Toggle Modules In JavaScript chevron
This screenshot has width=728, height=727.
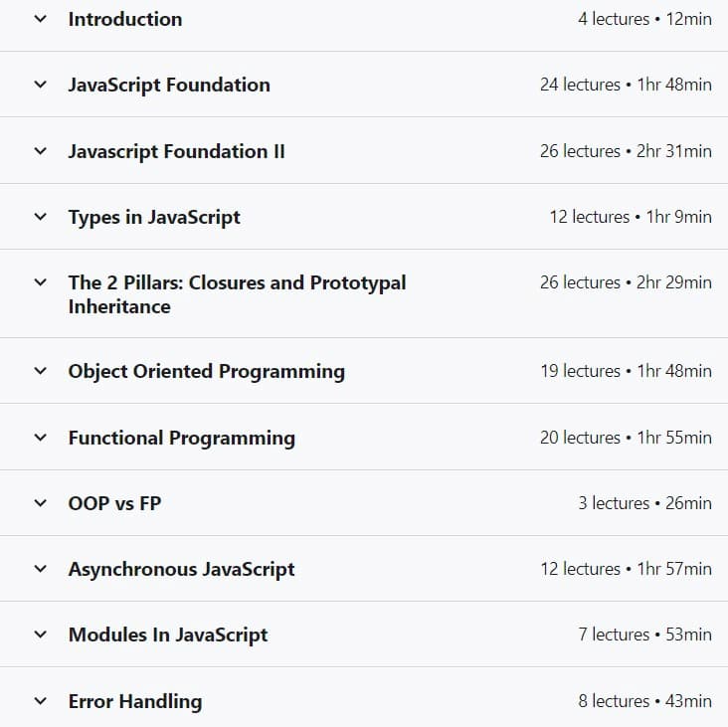[x=41, y=635]
